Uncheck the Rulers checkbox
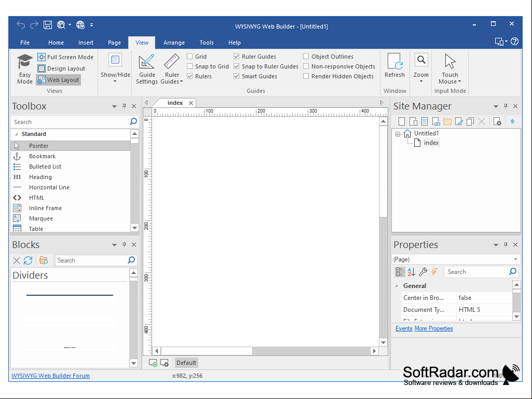532x399 pixels. [x=189, y=76]
